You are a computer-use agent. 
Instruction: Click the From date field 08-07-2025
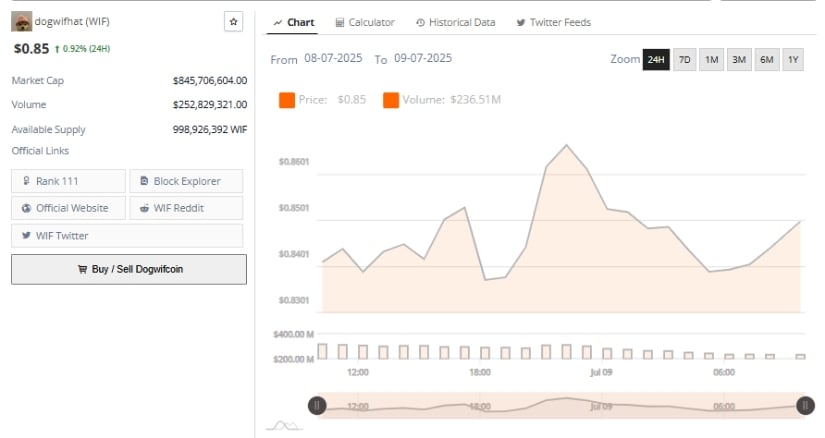(333, 58)
